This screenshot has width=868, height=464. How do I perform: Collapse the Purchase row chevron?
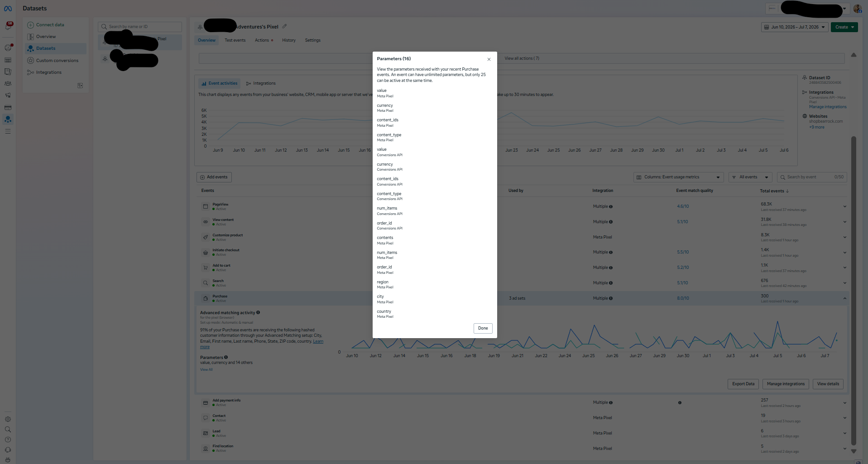click(x=844, y=298)
